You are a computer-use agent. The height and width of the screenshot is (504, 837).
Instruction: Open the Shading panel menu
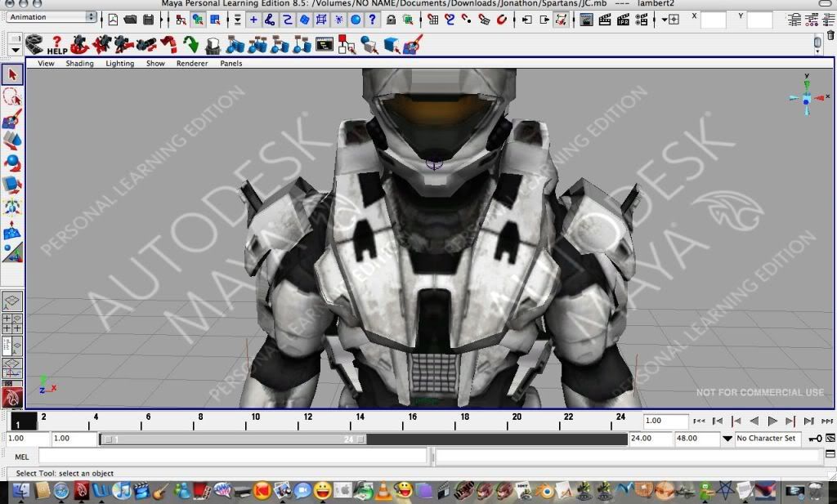coord(79,63)
